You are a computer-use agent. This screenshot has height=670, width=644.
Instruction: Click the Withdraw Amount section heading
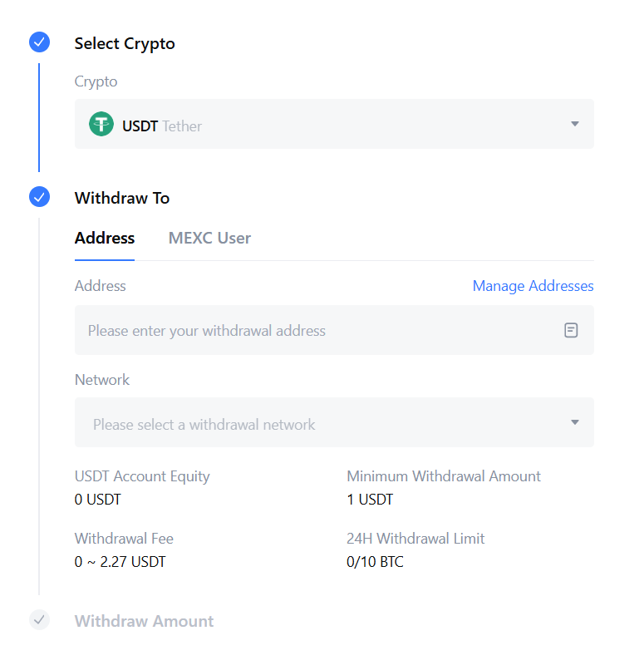144,620
